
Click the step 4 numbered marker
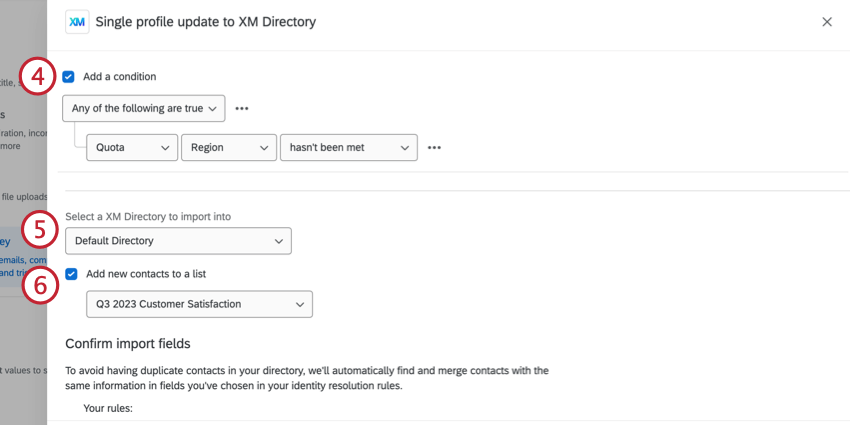[37, 78]
